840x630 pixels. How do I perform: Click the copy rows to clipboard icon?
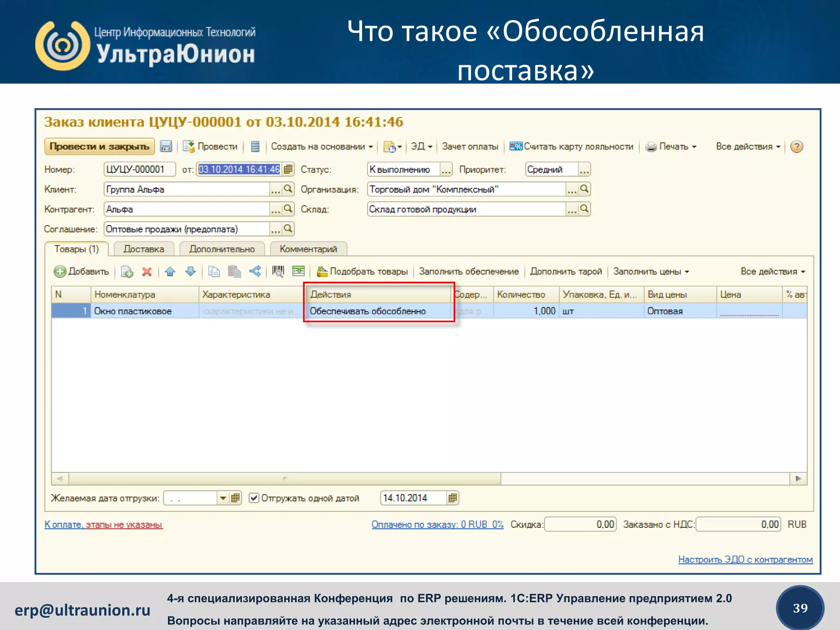(x=214, y=272)
